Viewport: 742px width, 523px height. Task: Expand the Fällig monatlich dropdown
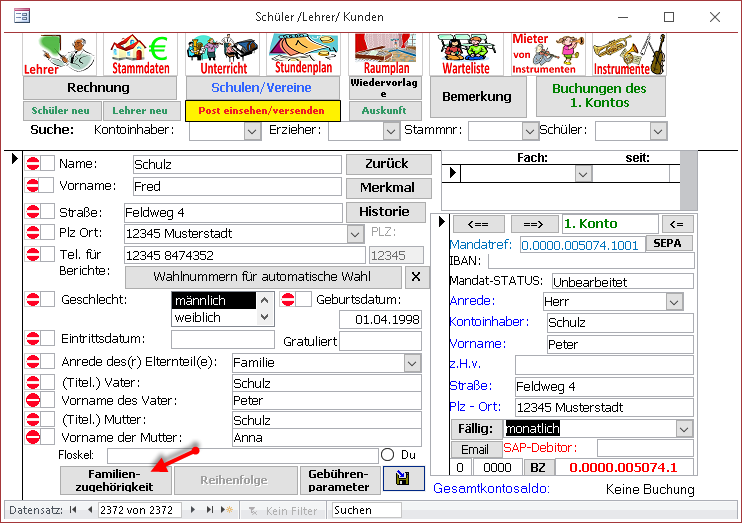(684, 428)
